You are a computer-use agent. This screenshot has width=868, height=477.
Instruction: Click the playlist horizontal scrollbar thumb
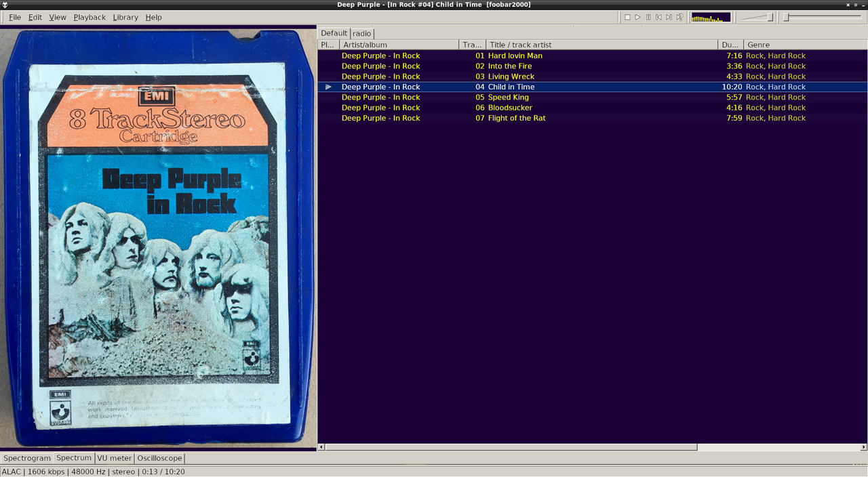pos(511,447)
